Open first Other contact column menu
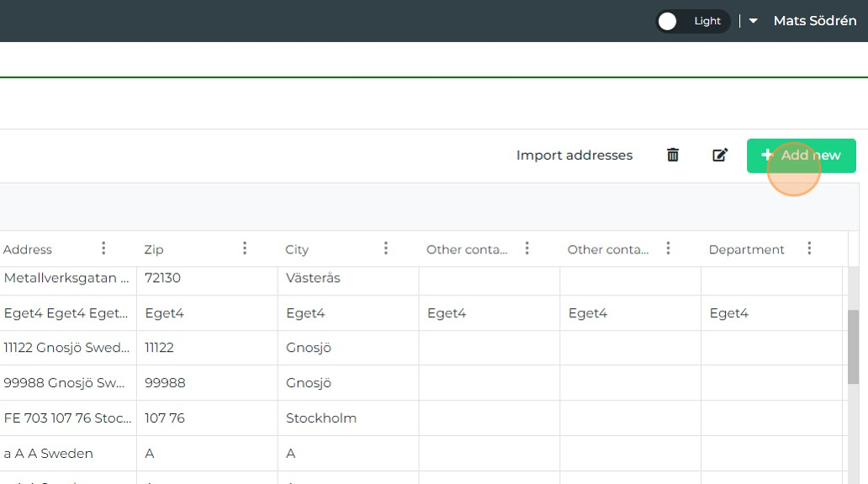Image resolution: width=868 pixels, height=484 pixels. point(527,248)
